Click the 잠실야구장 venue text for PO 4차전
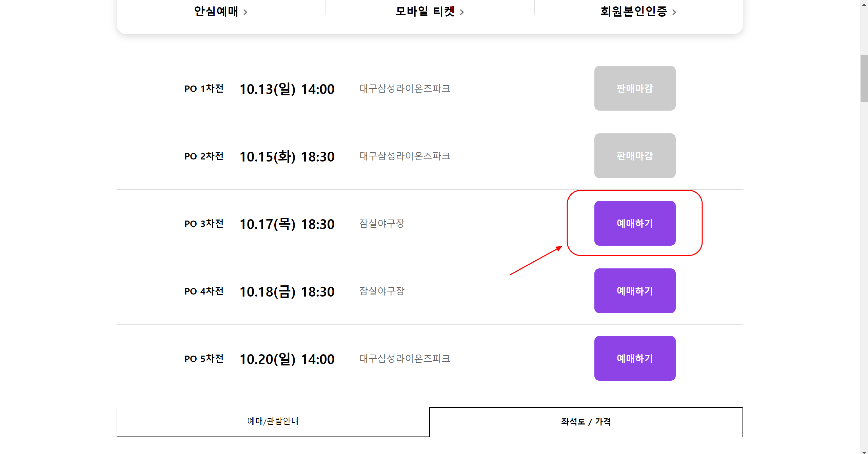Viewport: 868px width, 454px height. [381, 291]
